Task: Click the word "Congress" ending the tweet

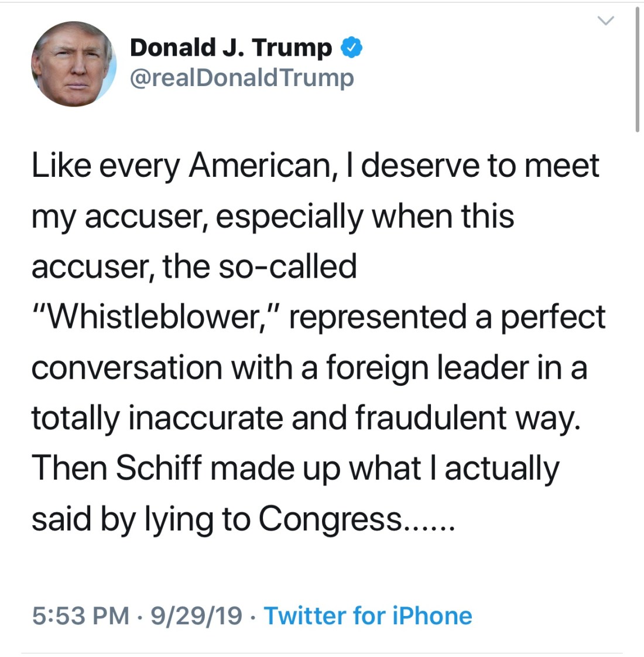Action: coord(331,519)
